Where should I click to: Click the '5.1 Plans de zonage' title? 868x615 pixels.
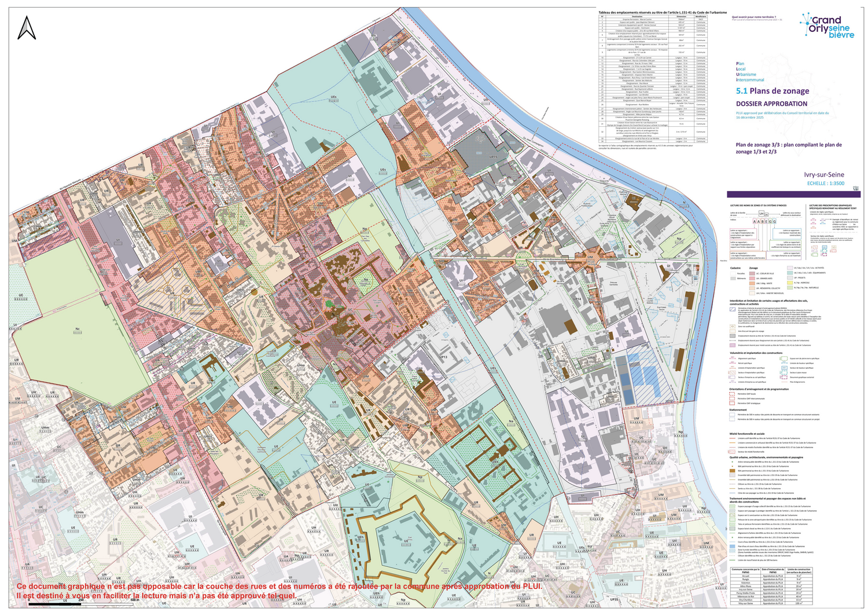(x=772, y=91)
